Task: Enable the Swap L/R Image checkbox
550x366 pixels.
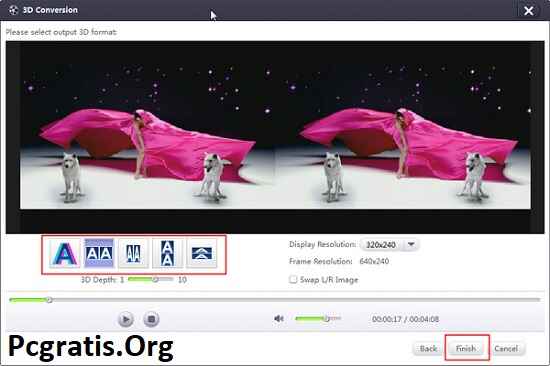Action: click(293, 279)
